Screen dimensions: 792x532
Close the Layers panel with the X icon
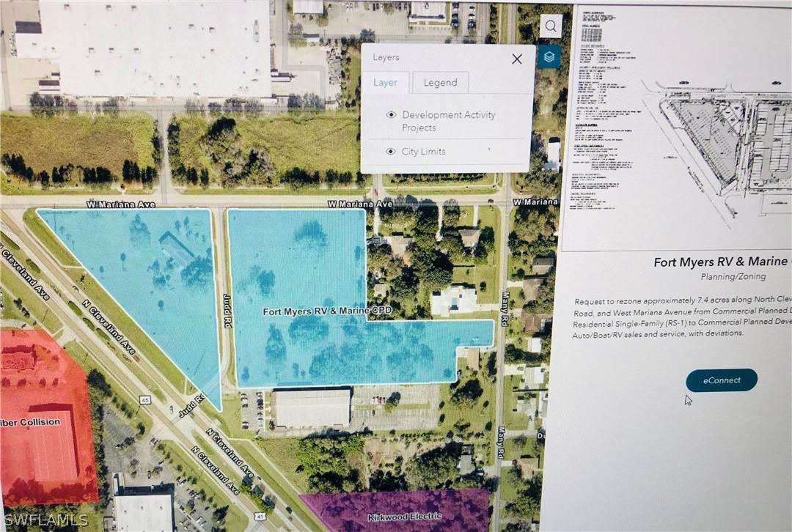516,59
